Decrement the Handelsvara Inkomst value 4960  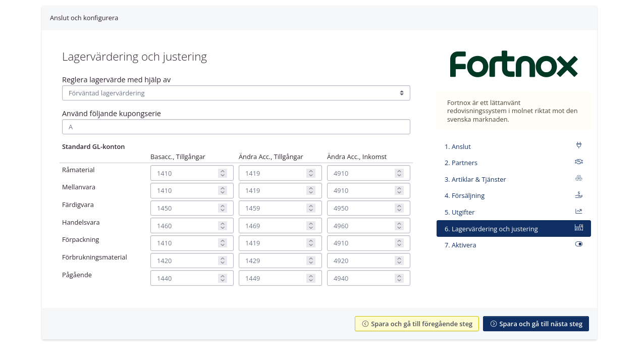(399, 227)
